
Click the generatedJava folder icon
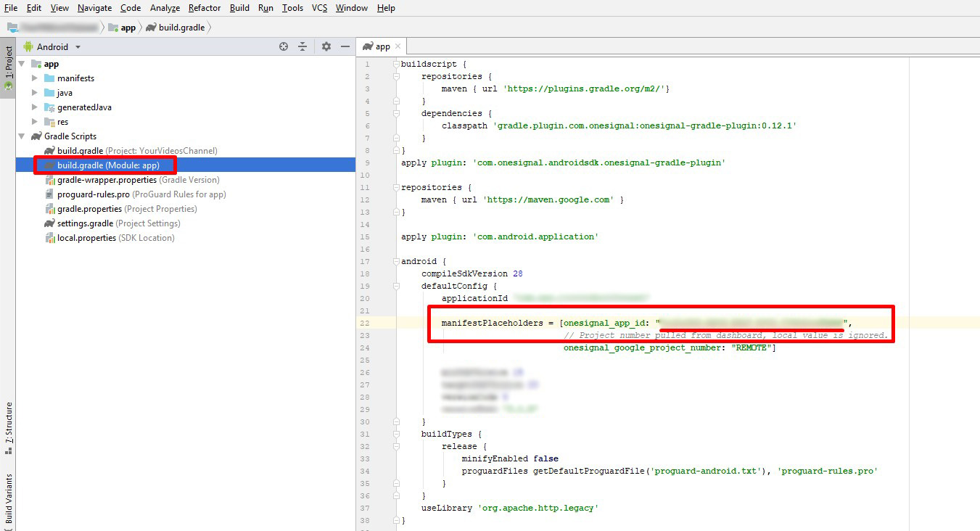(49, 107)
